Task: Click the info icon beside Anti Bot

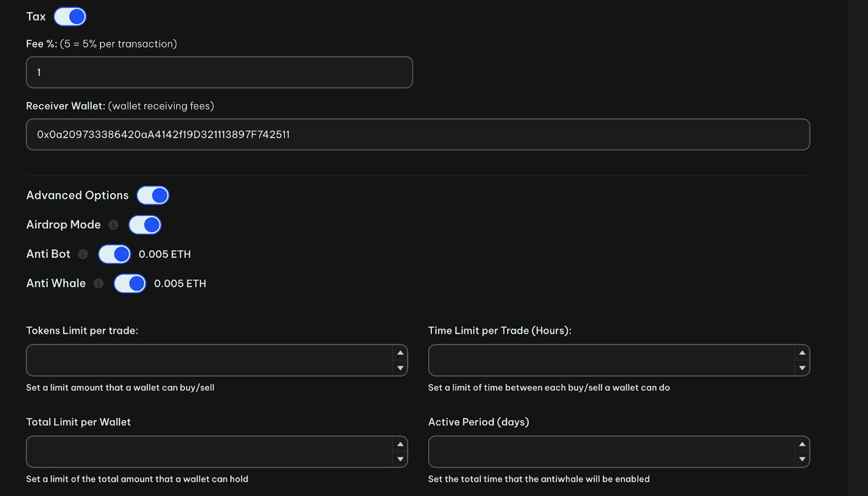Action: coord(82,254)
